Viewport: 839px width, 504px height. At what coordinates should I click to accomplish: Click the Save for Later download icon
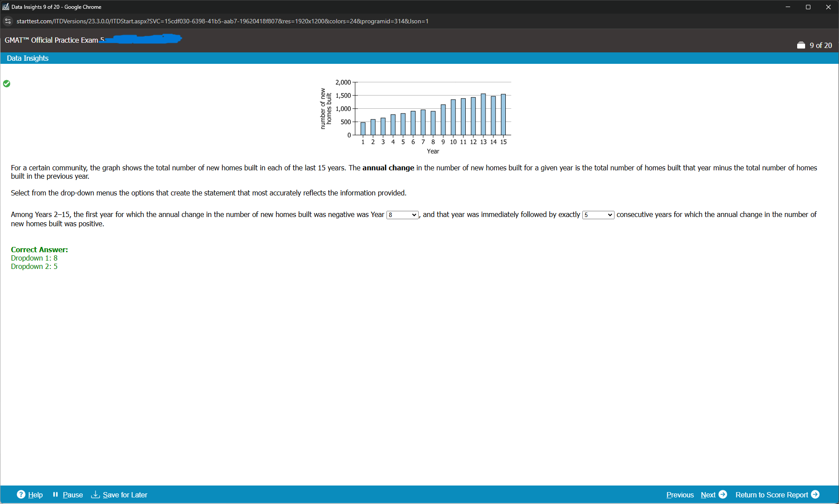95,494
